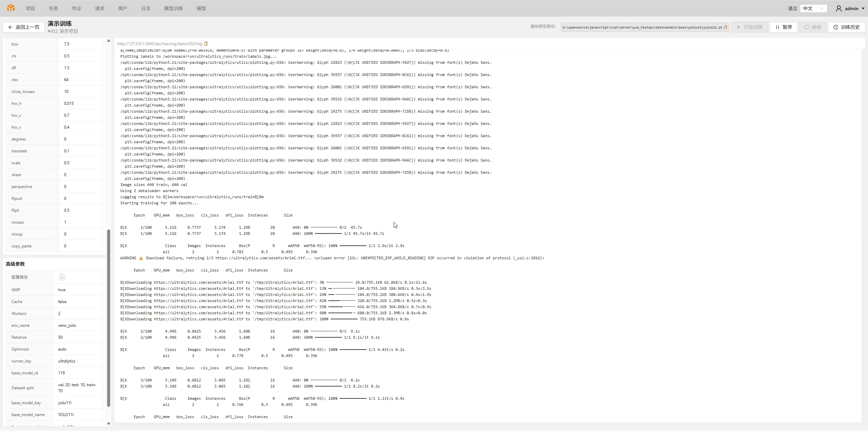Click the env_name value venv_yolo
This screenshot has height=431, width=868.
(67, 325)
